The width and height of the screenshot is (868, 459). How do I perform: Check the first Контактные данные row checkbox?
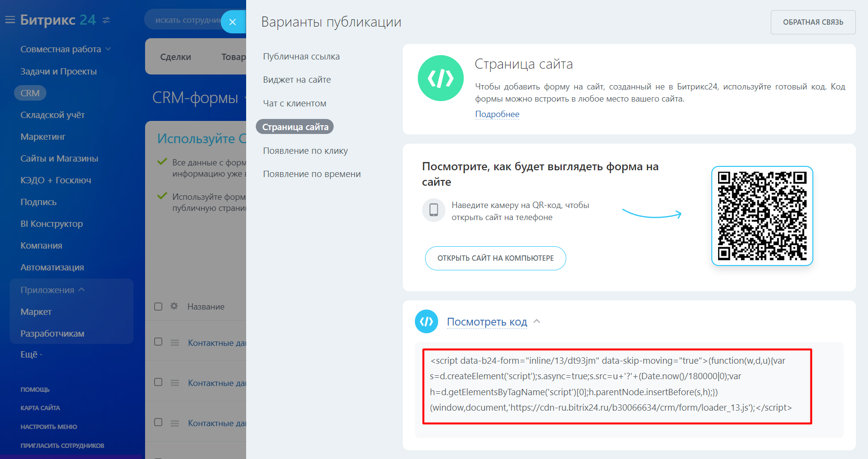pos(158,341)
